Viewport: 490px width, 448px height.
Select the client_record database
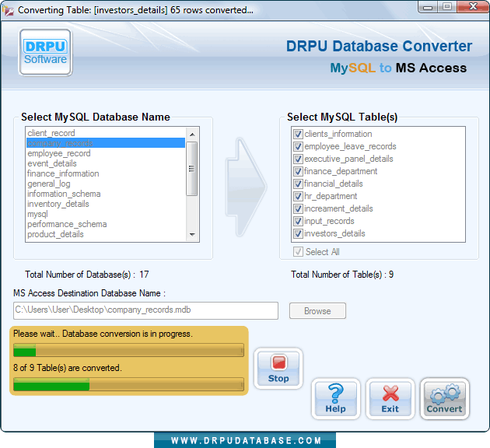coord(106,133)
